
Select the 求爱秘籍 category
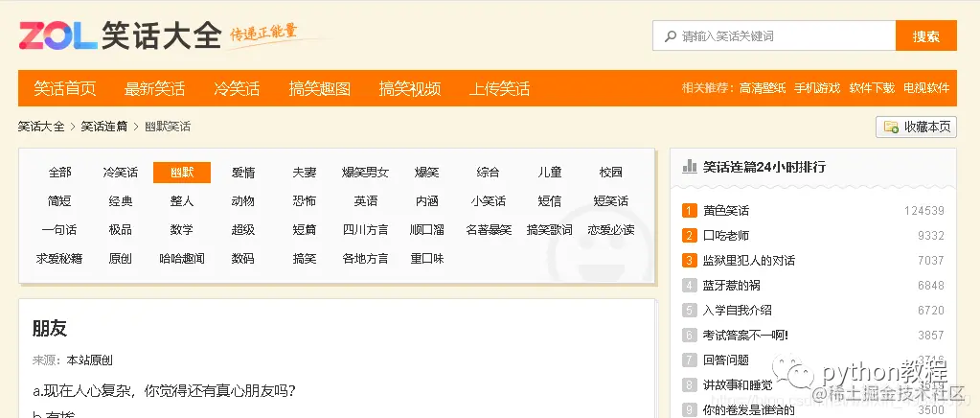[x=59, y=259]
